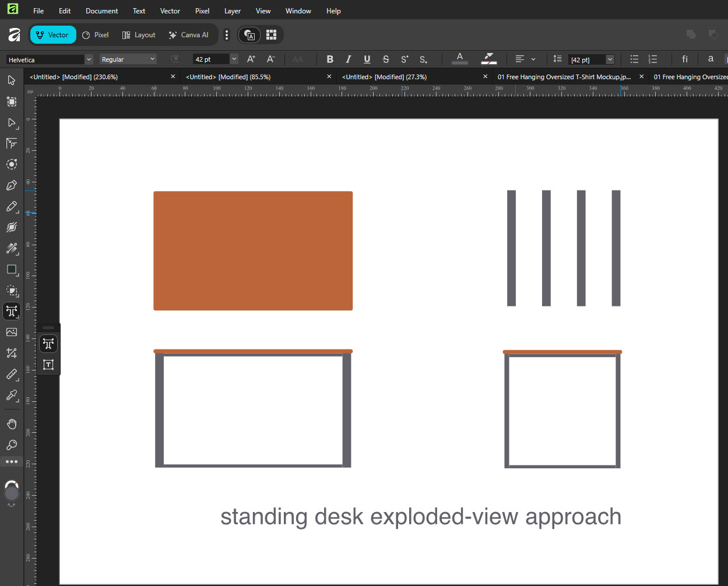Open the character highlight color swatch
This screenshot has height=586, width=728.
489,59
